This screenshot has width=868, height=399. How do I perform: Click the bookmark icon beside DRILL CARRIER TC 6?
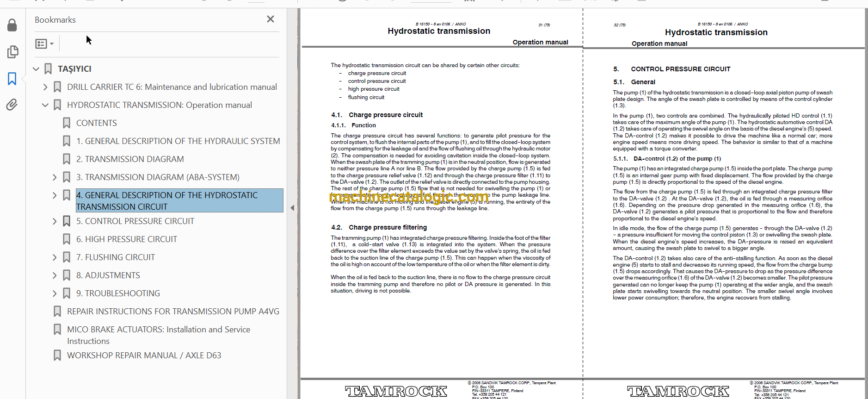[x=57, y=87]
